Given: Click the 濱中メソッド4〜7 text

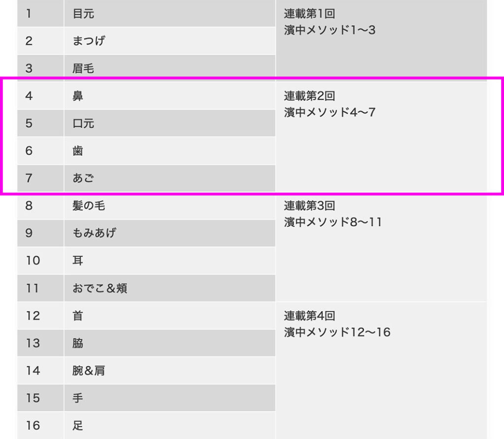Looking at the screenshot, I should [330, 112].
